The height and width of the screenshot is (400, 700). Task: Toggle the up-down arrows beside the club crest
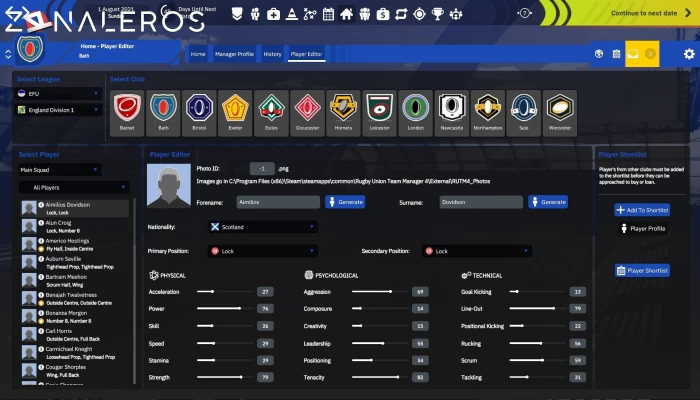tap(8, 54)
